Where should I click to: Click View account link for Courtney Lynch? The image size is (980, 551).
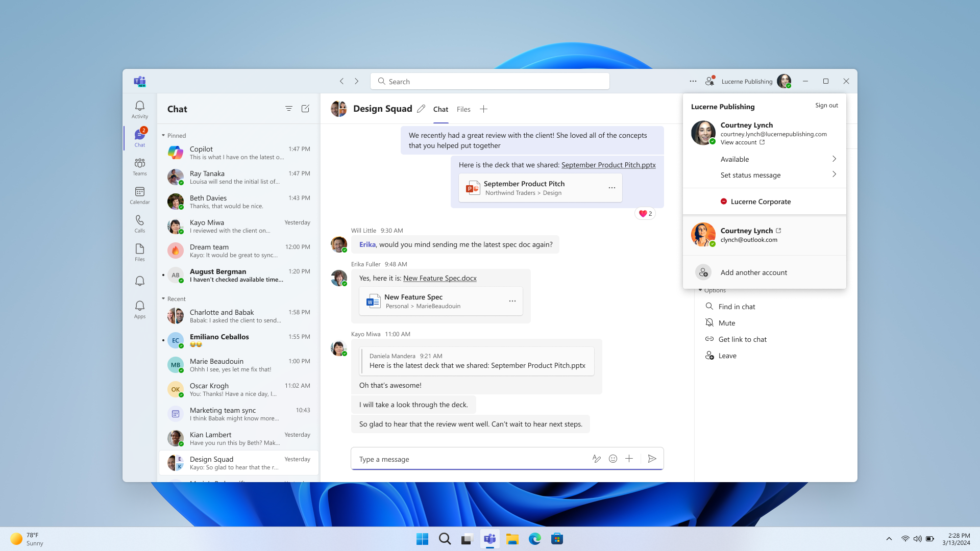(739, 142)
